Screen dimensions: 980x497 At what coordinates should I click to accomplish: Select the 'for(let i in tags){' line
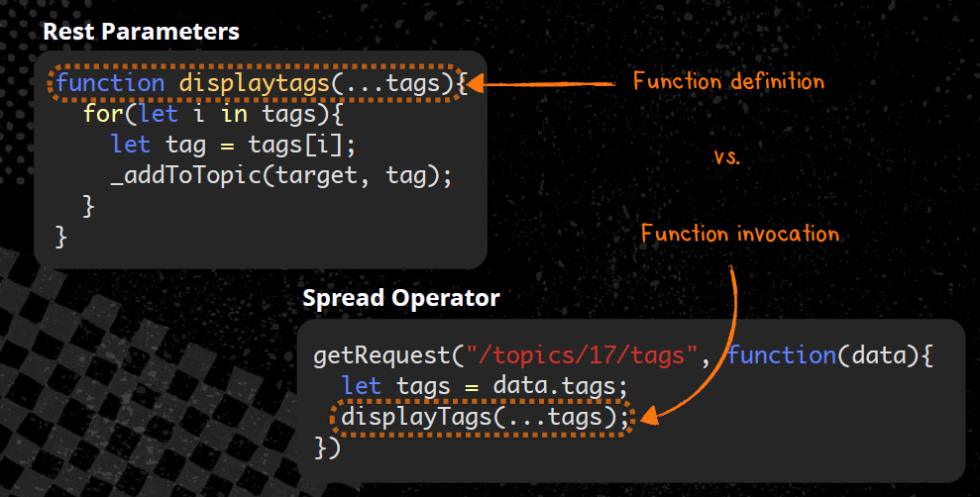tap(214, 114)
